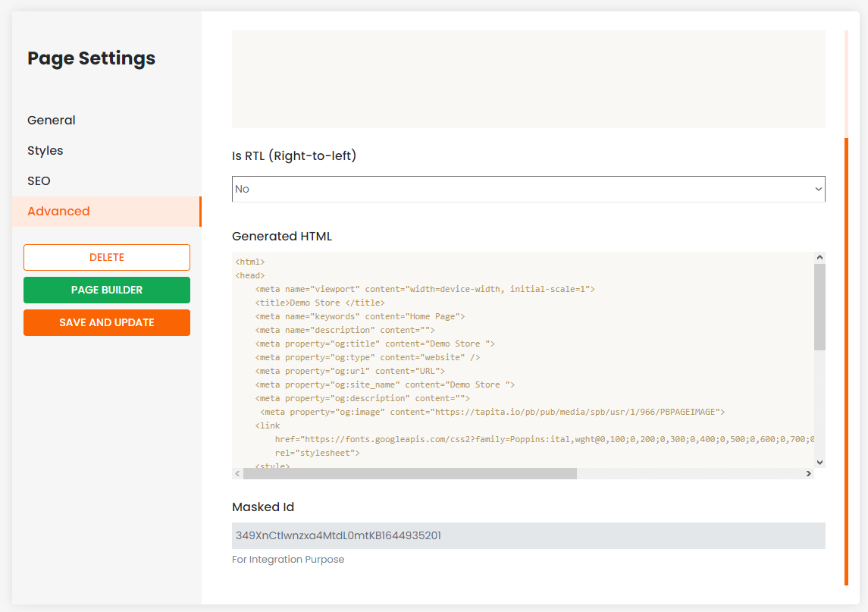
Task: Click the right arrow of HTML horizontal scrollbar
Action: 808,473
